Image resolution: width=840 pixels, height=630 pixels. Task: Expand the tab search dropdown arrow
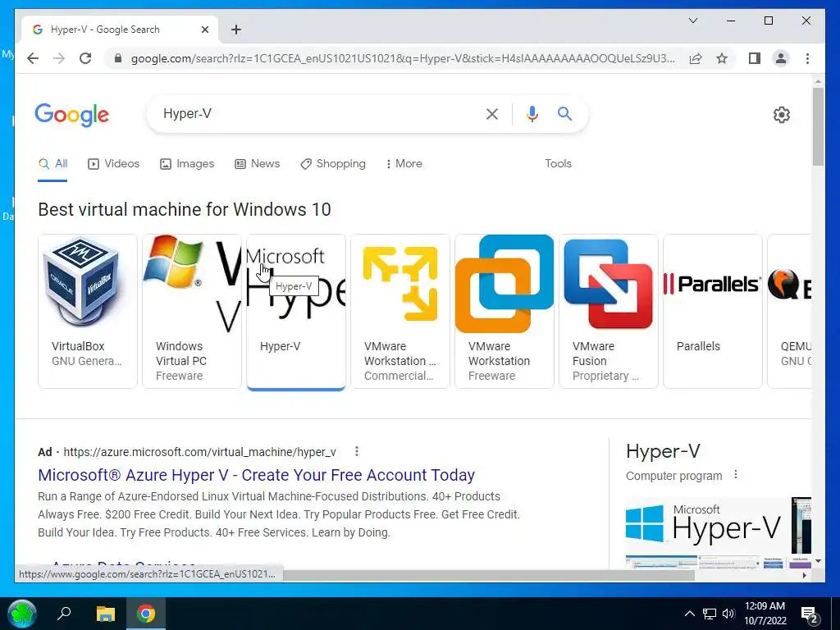pyautogui.click(x=692, y=21)
